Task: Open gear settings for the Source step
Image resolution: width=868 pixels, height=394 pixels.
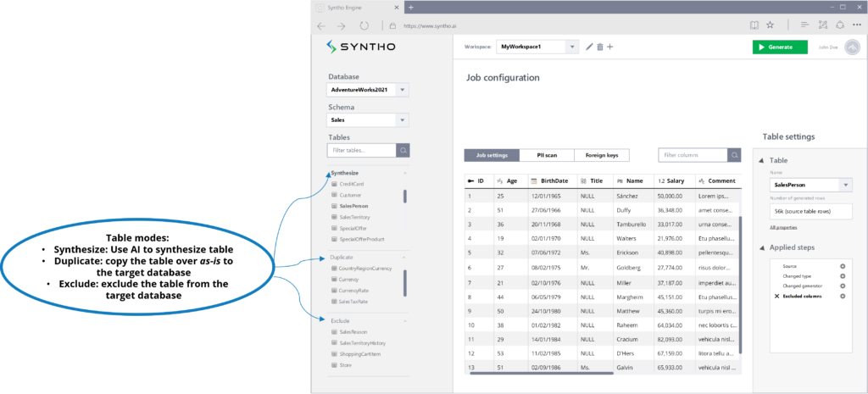Action: (843, 266)
